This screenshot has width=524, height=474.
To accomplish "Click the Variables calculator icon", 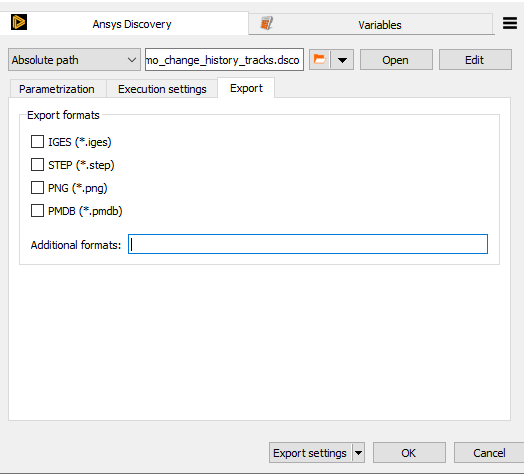I will (266, 23).
